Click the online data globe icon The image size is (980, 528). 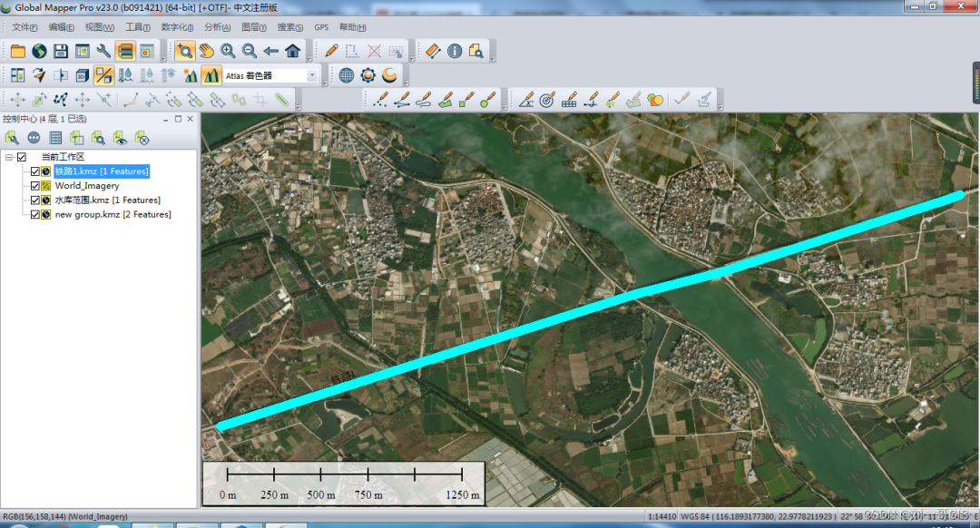(39, 51)
